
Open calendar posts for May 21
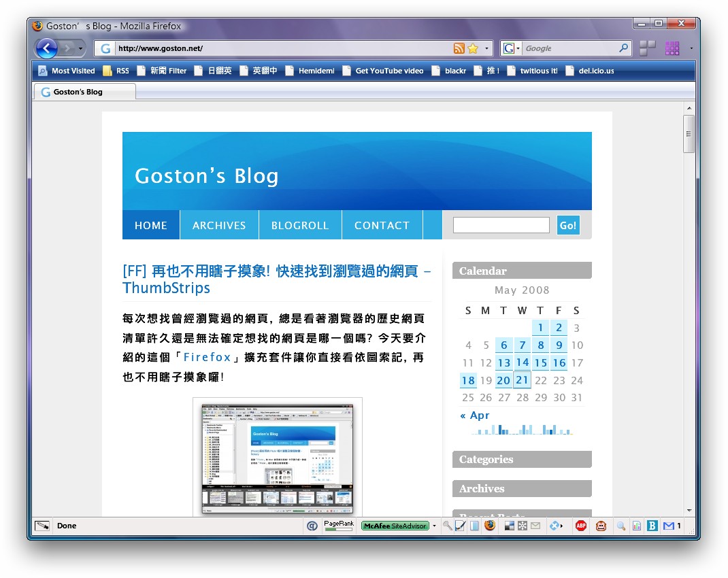(x=523, y=380)
